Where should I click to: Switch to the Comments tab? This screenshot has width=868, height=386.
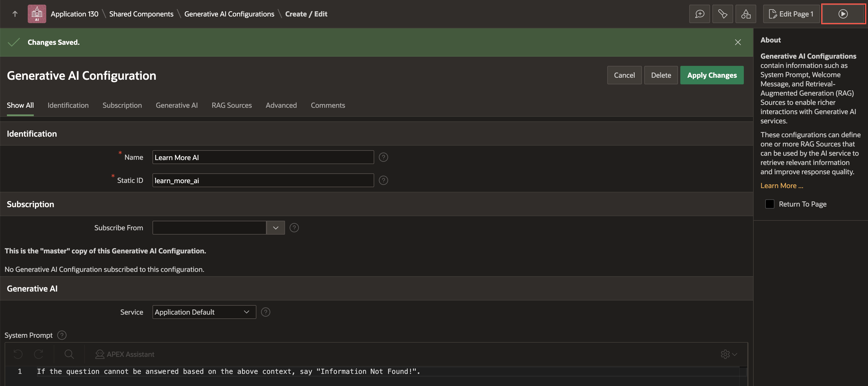328,105
